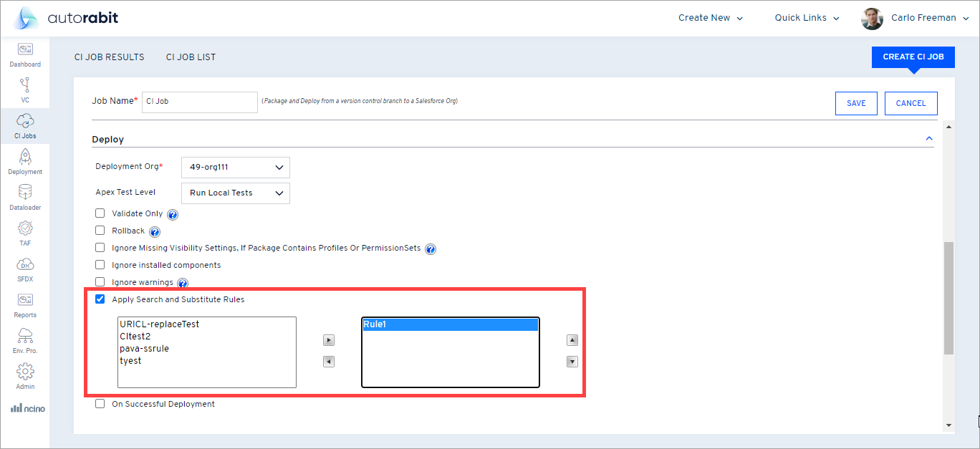Toggle Ignore Missing Visibility Settings checkbox
Image resolution: width=980 pixels, height=449 pixels.
100,248
